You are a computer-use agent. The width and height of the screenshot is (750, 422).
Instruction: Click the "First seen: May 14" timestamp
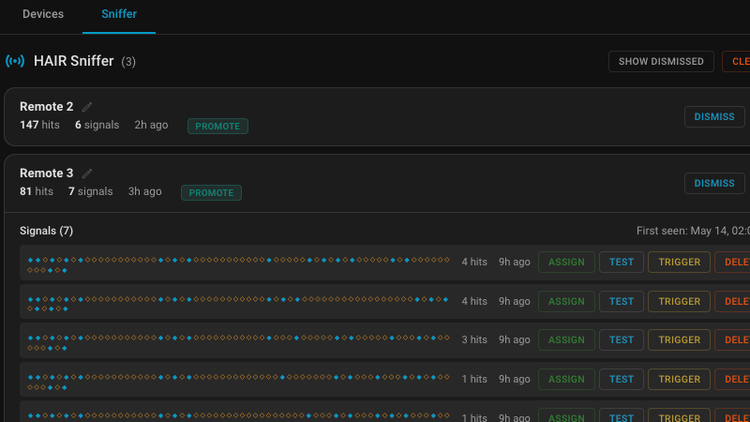pos(693,231)
